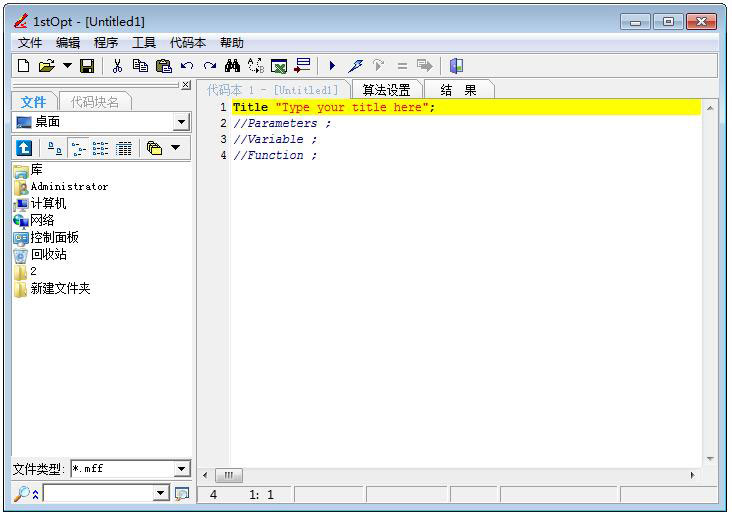Go up one folder level
This screenshot has height=515, width=732.
tap(24, 148)
